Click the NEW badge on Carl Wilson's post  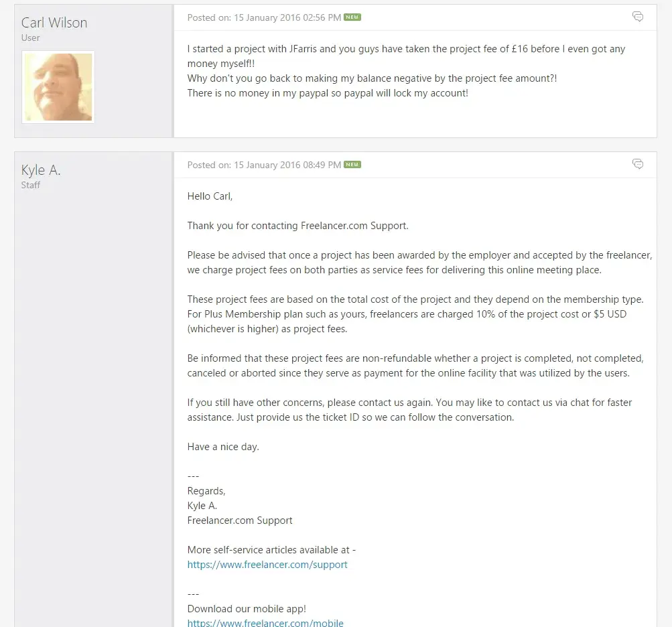click(352, 17)
